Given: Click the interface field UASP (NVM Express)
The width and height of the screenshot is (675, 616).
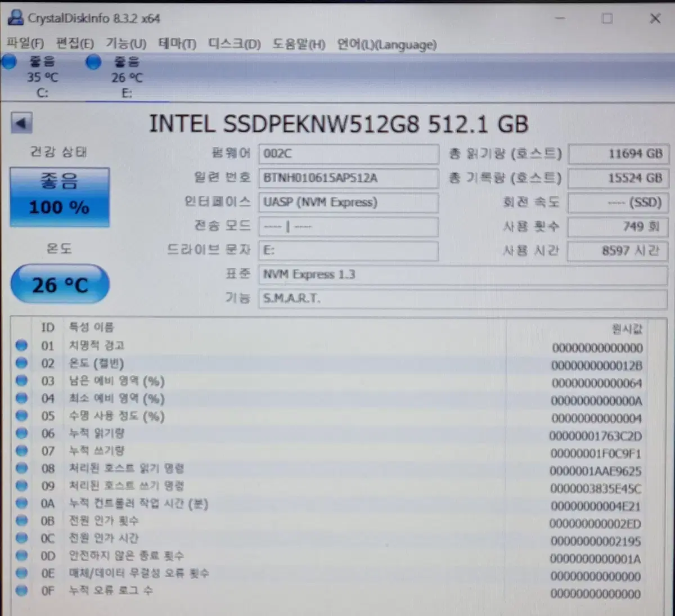Looking at the screenshot, I should 348,203.
